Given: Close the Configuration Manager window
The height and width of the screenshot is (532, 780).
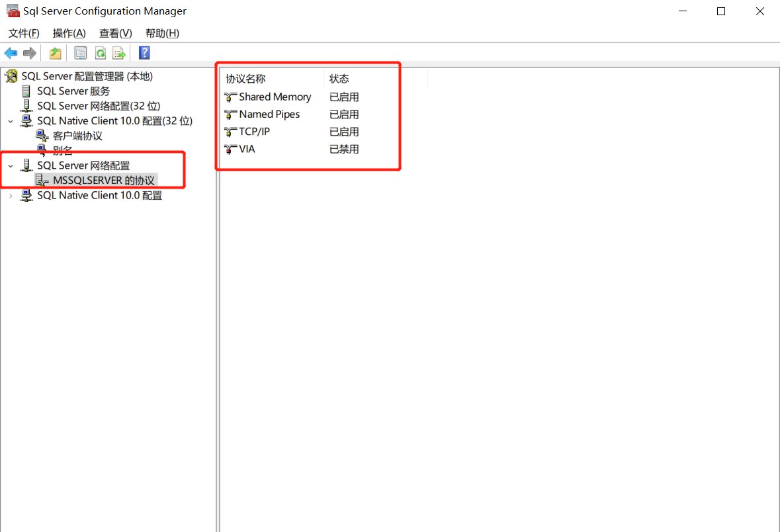Looking at the screenshot, I should point(759,11).
